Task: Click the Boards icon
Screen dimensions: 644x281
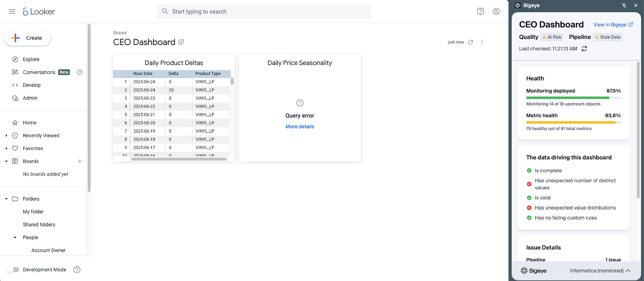Action: click(x=15, y=161)
